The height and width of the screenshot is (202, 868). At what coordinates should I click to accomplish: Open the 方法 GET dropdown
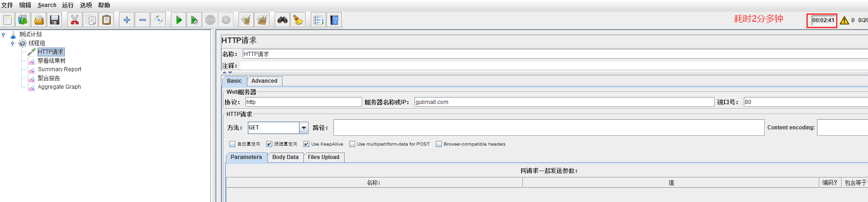click(304, 128)
